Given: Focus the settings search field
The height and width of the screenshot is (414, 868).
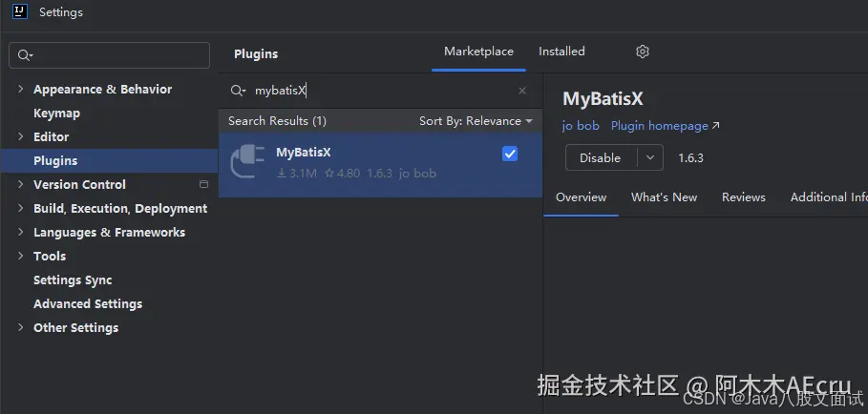Looking at the screenshot, I should point(109,55).
